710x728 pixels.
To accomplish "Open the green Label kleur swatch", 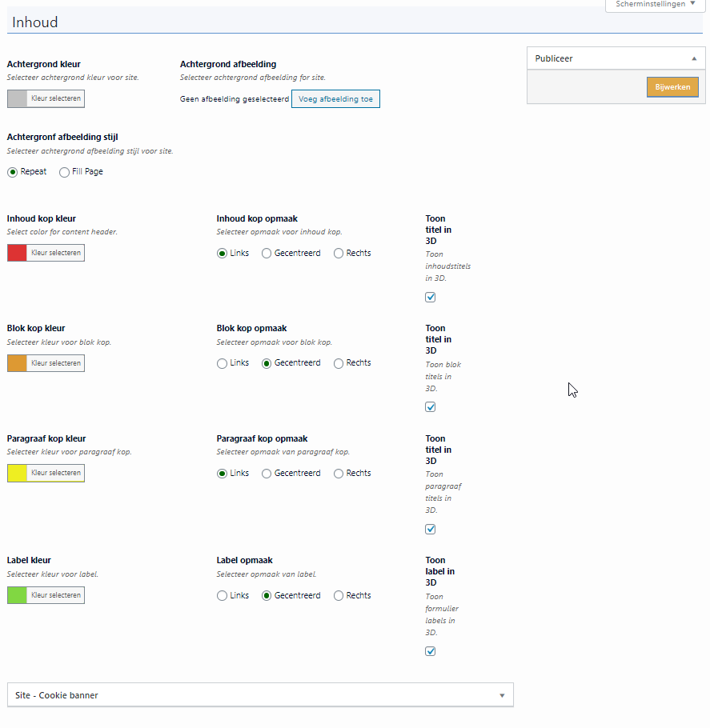I will click(17, 595).
